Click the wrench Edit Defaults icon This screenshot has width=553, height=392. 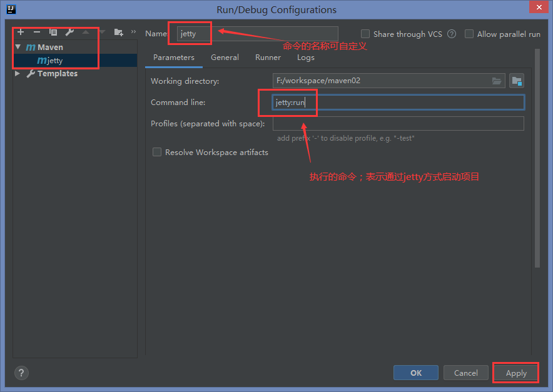tap(69, 32)
